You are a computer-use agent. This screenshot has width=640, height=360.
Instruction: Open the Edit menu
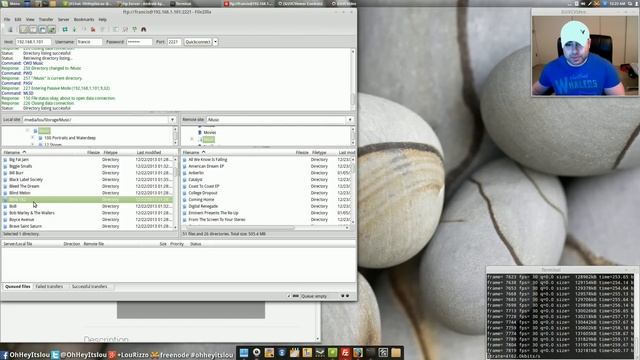tap(18, 19)
